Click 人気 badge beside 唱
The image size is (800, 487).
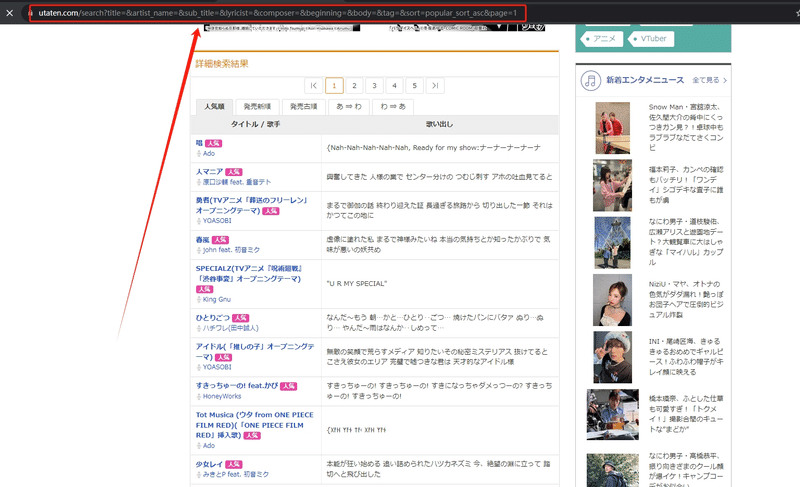point(213,143)
